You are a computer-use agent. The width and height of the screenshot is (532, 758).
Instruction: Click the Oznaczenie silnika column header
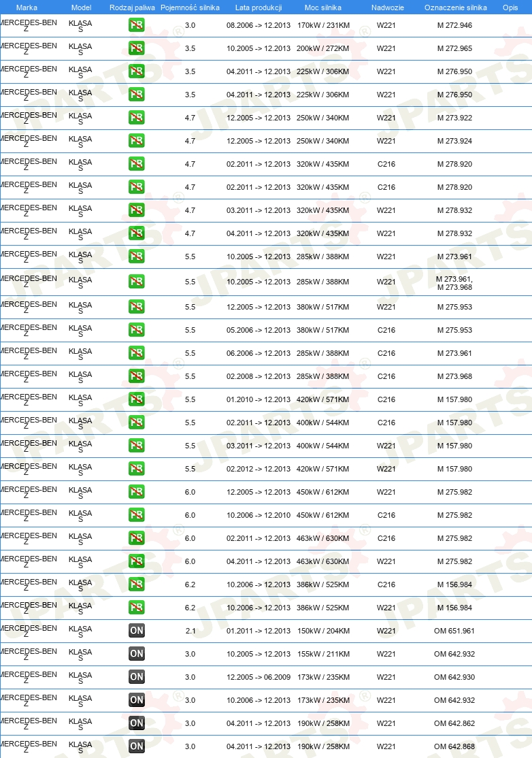(456, 7)
